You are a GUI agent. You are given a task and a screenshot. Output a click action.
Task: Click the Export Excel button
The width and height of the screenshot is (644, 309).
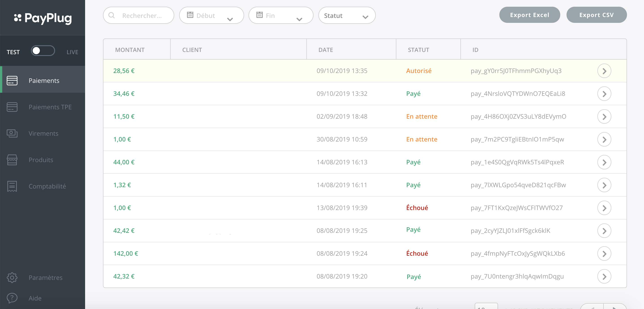tap(530, 15)
